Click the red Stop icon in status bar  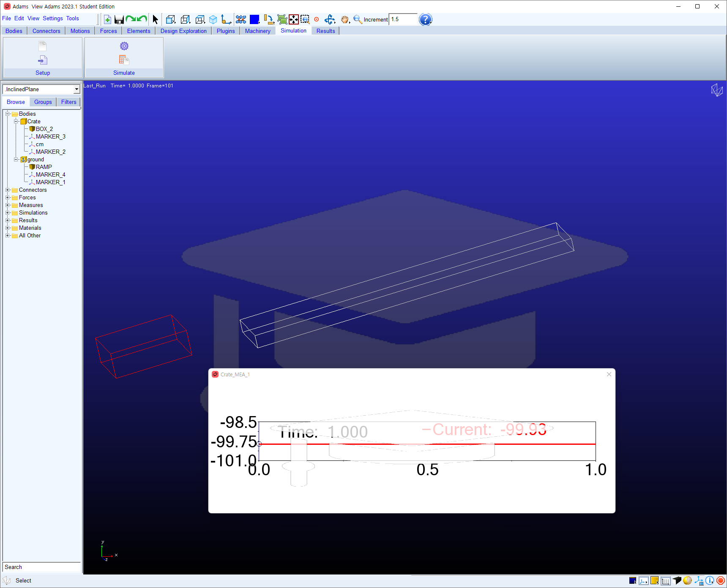pos(721,580)
